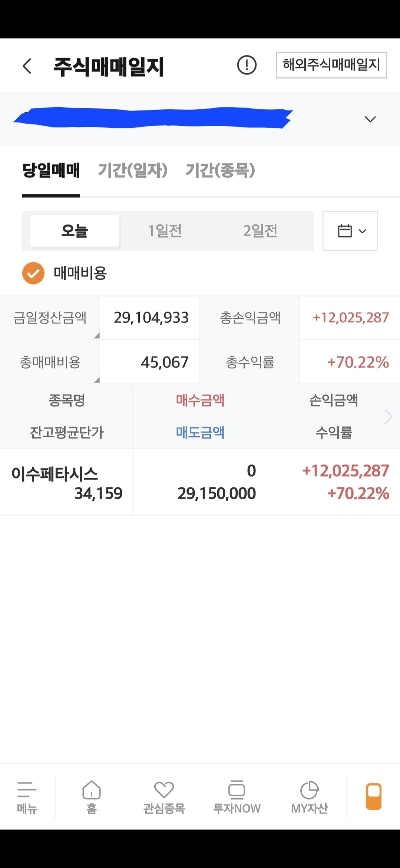
Task: Tap the orange floating panel icon
Action: 374,796
